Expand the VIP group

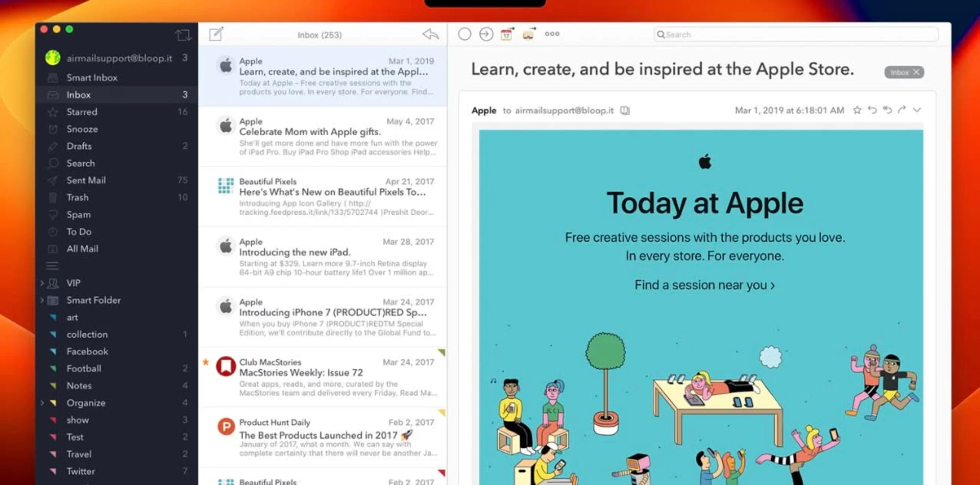[x=42, y=283]
